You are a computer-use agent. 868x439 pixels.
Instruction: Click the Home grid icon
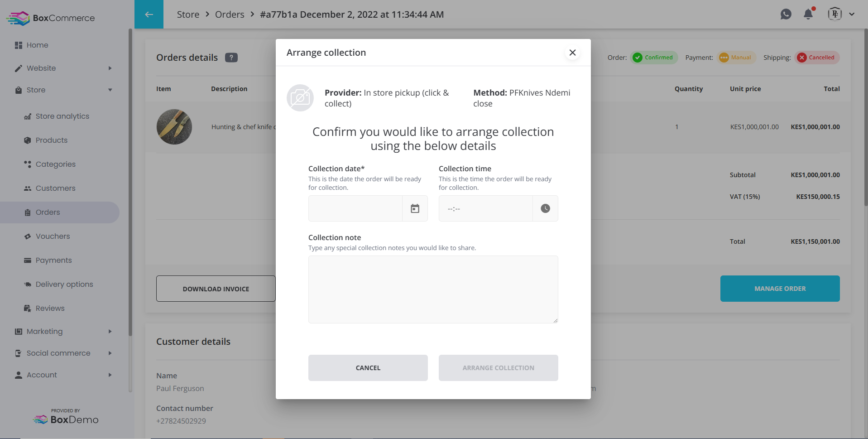pos(19,45)
